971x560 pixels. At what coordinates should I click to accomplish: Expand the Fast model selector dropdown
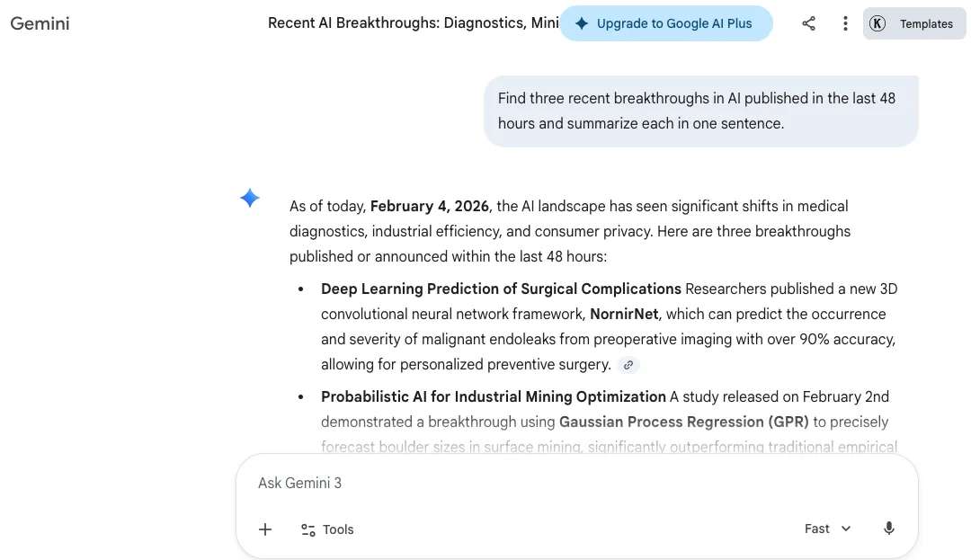[x=828, y=529]
